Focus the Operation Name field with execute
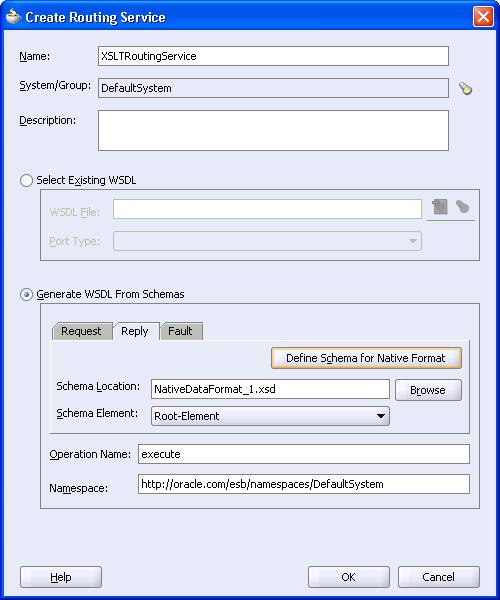 pos(304,454)
